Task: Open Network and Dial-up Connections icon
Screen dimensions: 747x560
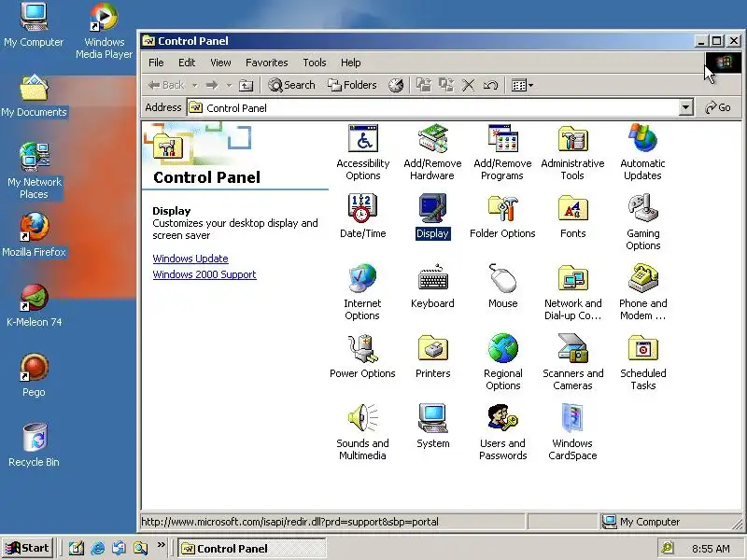Action: pyautogui.click(x=572, y=292)
